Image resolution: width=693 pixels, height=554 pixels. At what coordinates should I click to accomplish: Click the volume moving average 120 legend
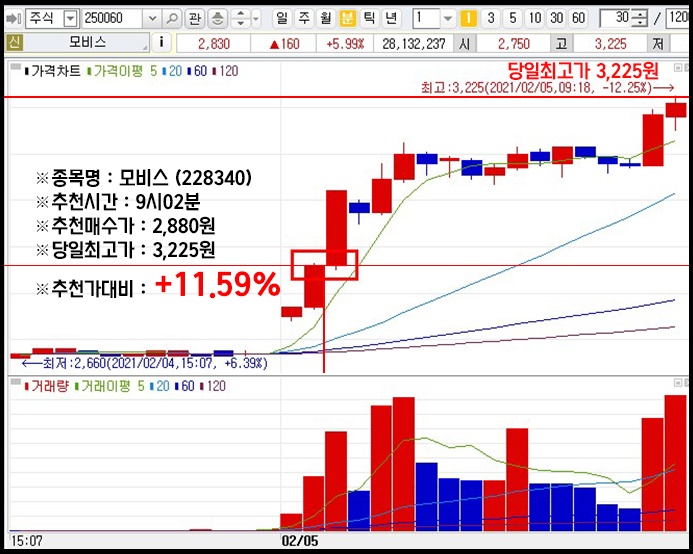(x=213, y=386)
